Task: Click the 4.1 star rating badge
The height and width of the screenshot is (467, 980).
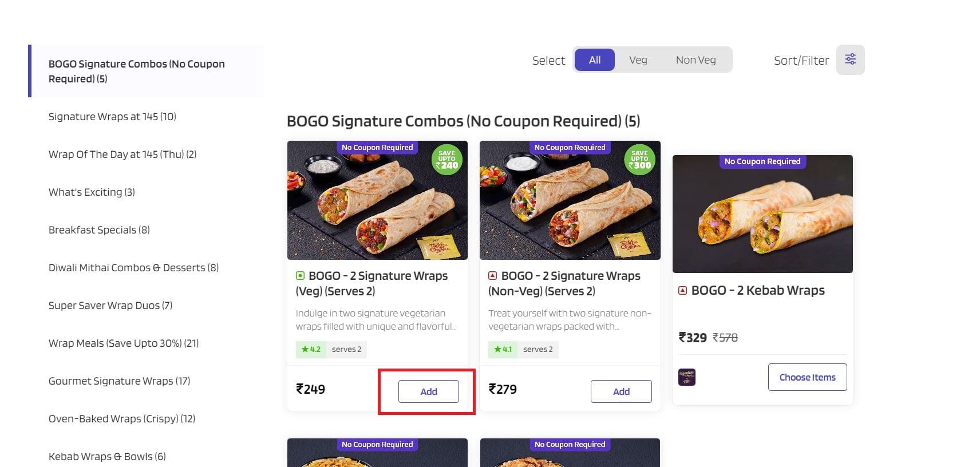Action: coord(503,349)
